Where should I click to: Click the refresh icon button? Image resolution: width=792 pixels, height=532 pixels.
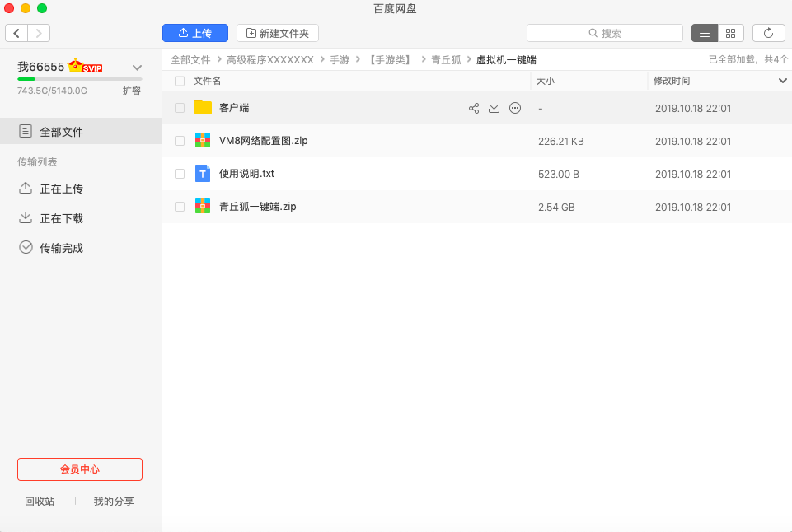tap(768, 33)
